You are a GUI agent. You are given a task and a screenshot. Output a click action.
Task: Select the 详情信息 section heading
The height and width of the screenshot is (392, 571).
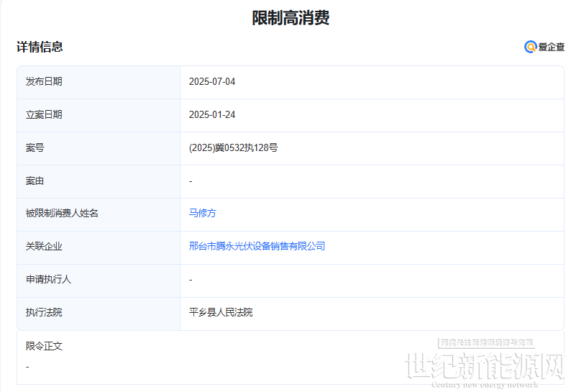[40, 47]
